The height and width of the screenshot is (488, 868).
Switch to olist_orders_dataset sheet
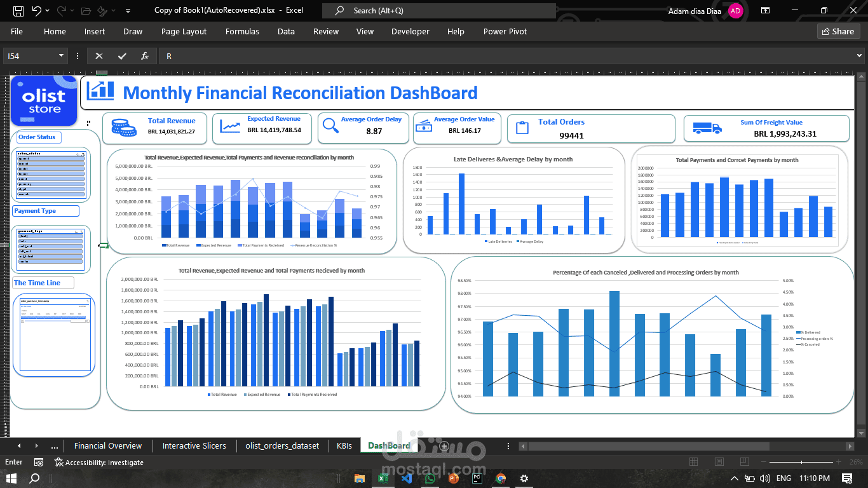[x=282, y=446]
